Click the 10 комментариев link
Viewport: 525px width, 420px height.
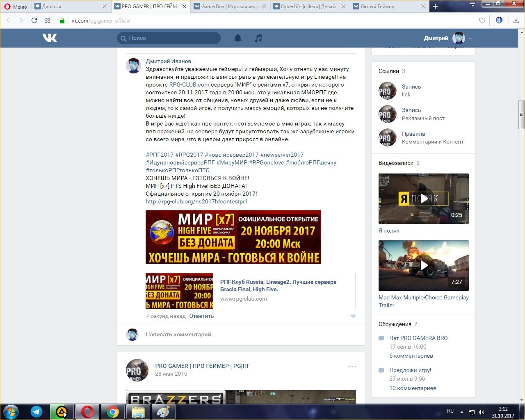click(x=413, y=388)
